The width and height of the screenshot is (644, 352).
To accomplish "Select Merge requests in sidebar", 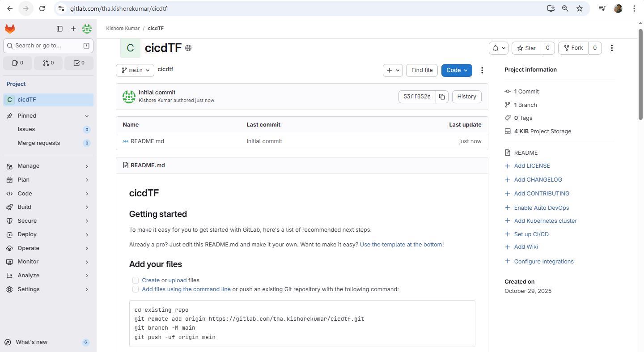I will (38, 143).
